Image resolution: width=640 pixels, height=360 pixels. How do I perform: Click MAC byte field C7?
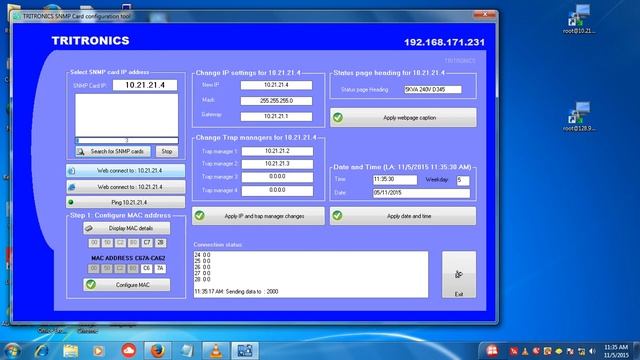(147, 243)
